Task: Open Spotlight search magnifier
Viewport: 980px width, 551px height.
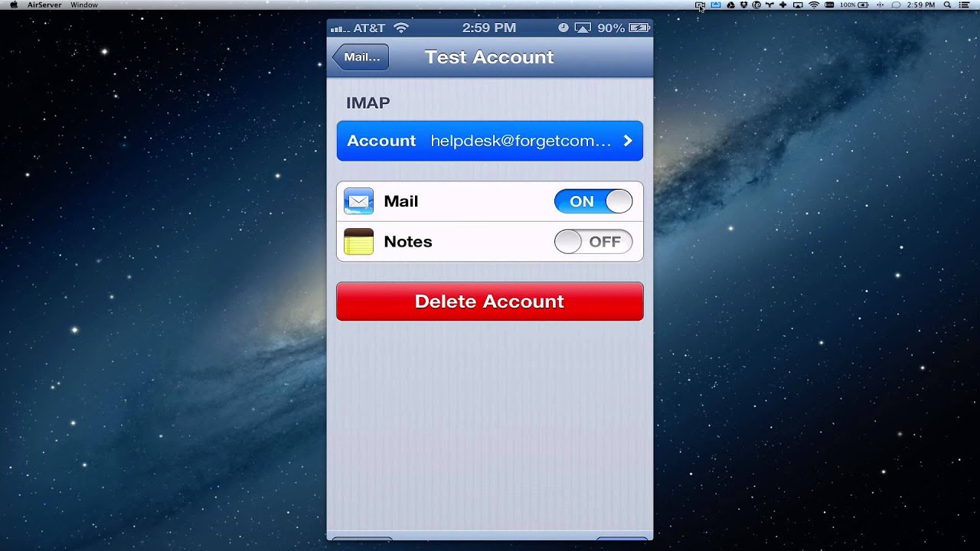Action: click(x=946, y=5)
